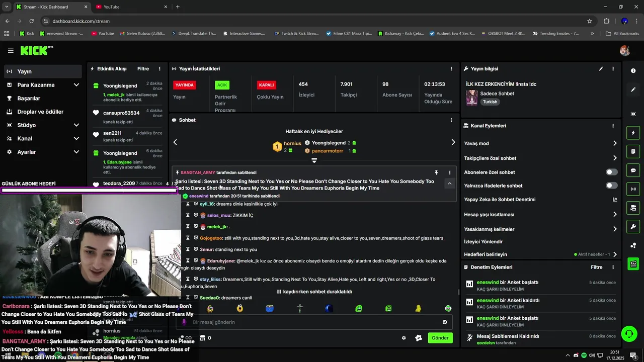Open a new browser tab
644x362 pixels.
tap(178, 7)
